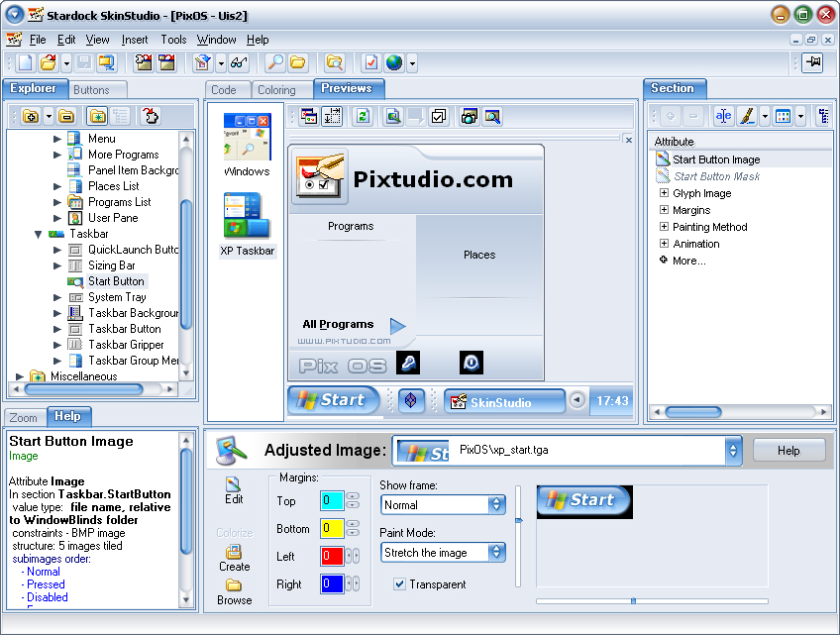Viewport: 840px width, 635px height.
Task: Toggle the Transparent checkbox
Action: click(399, 584)
